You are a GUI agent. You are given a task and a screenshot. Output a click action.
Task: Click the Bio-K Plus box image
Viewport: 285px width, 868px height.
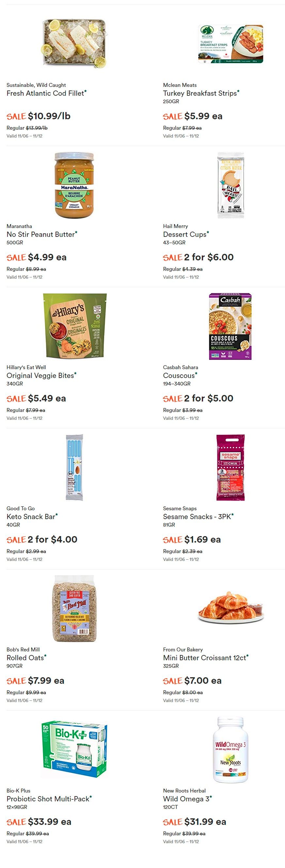click(x=74, y=749)
